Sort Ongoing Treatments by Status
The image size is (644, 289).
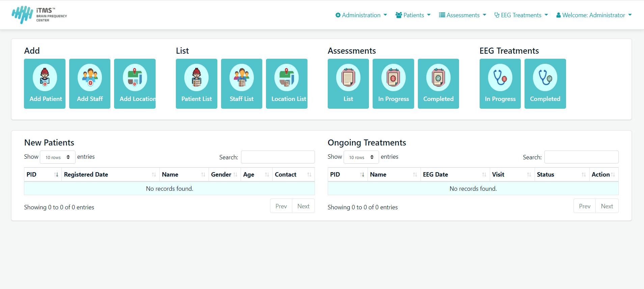562,175
